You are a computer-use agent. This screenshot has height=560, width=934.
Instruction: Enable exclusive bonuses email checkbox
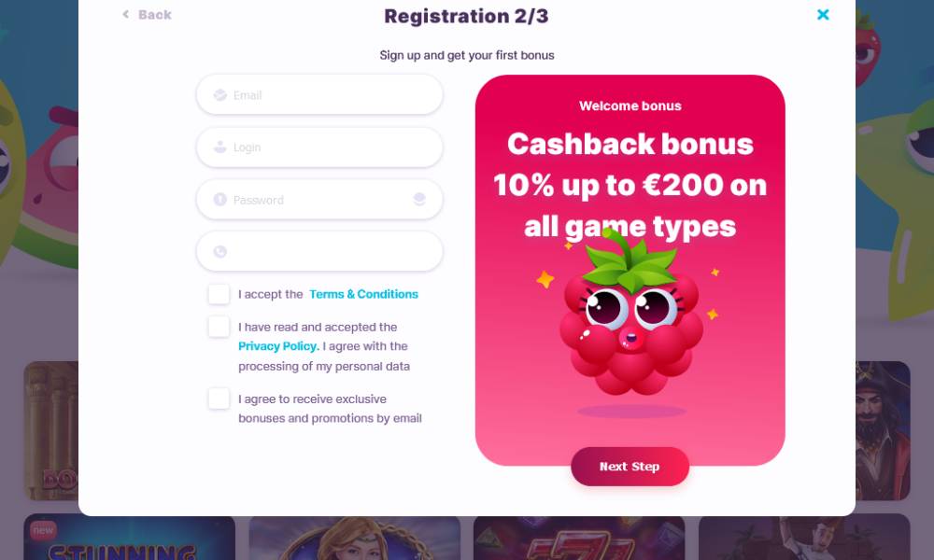[x=219, y=399]
